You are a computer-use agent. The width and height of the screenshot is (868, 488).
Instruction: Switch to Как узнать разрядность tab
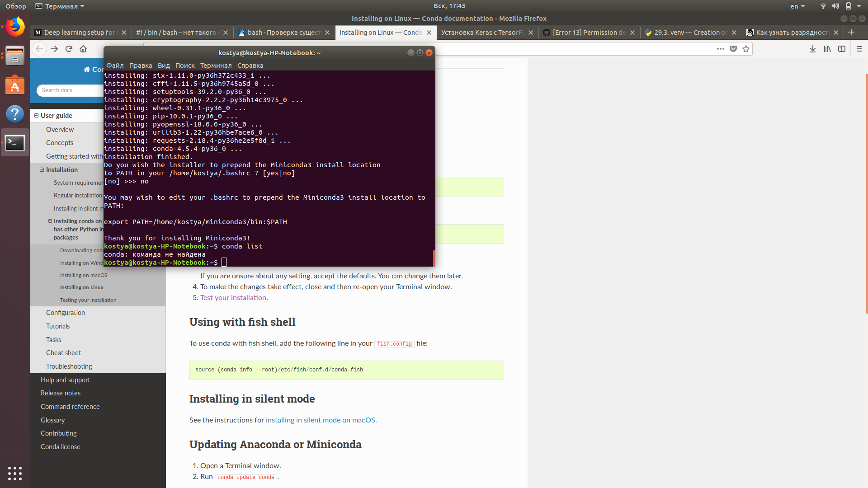[x=792, y=33]
